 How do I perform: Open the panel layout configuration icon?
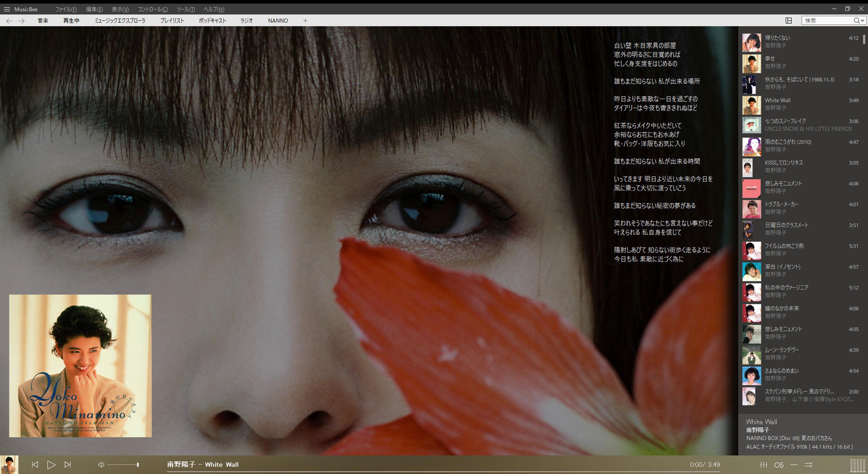click(x=789, y=20)
